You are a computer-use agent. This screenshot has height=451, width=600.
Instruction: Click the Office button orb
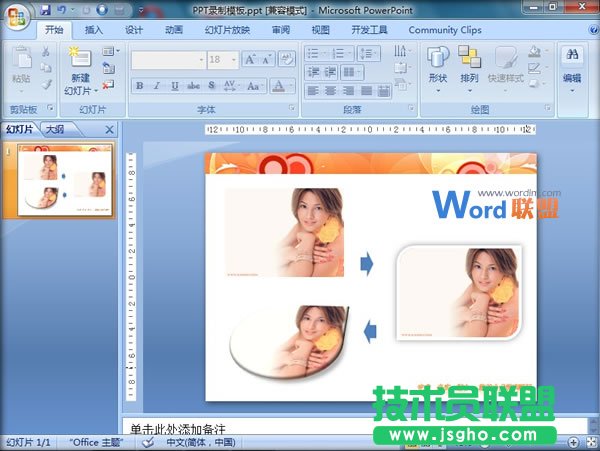point(16,18)
